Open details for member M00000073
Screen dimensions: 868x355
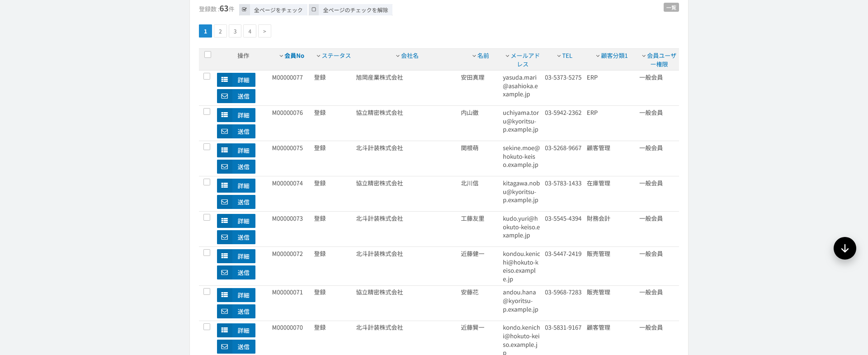point(236,221)
